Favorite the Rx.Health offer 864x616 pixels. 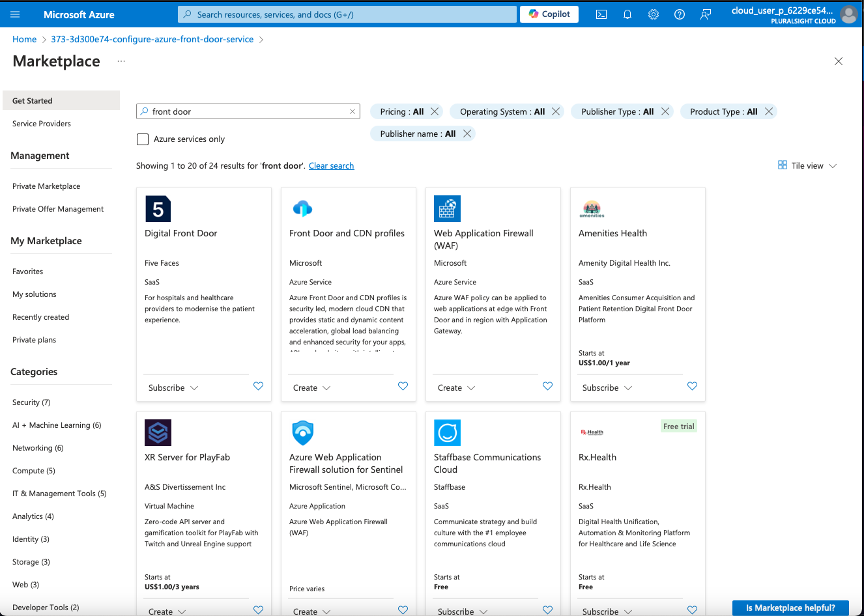[x=693, y=610]
